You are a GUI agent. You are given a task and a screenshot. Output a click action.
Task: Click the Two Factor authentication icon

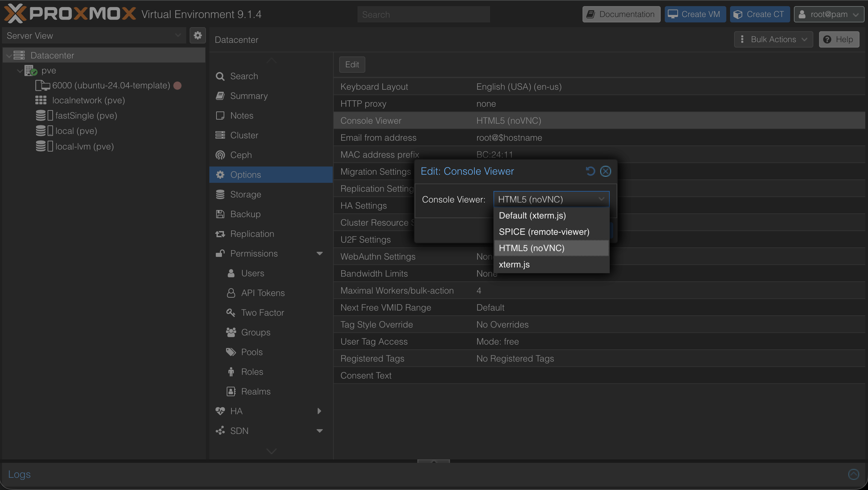(230, 312)
